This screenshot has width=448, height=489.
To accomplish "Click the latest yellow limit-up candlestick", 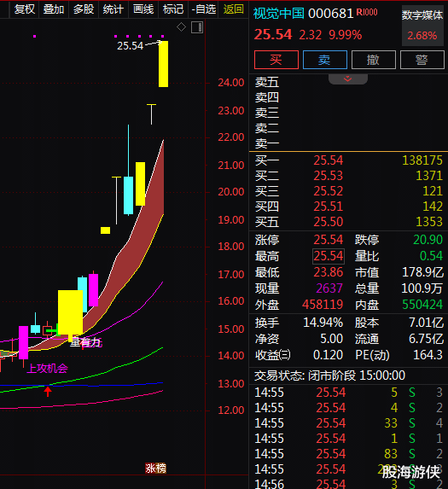I will [x=163, y=64].
